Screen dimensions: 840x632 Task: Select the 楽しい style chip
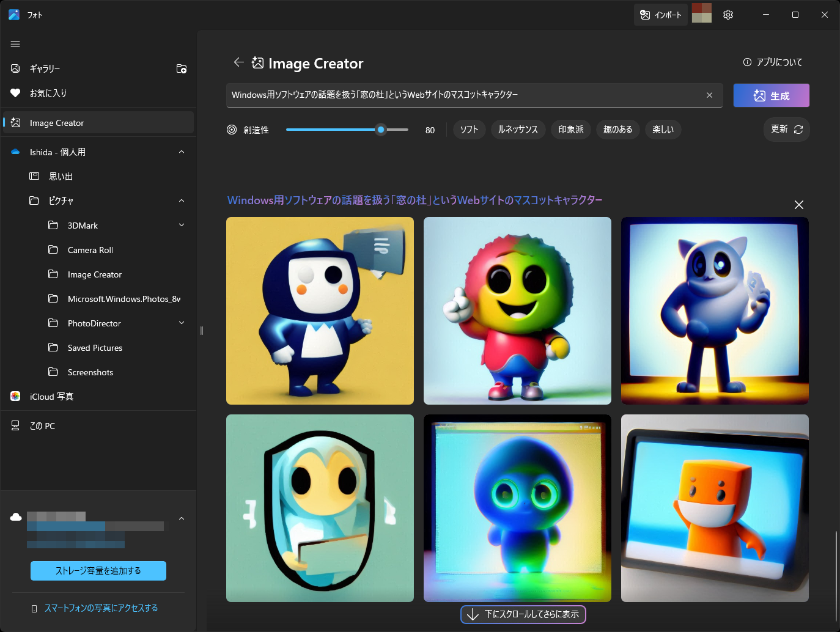663,130
